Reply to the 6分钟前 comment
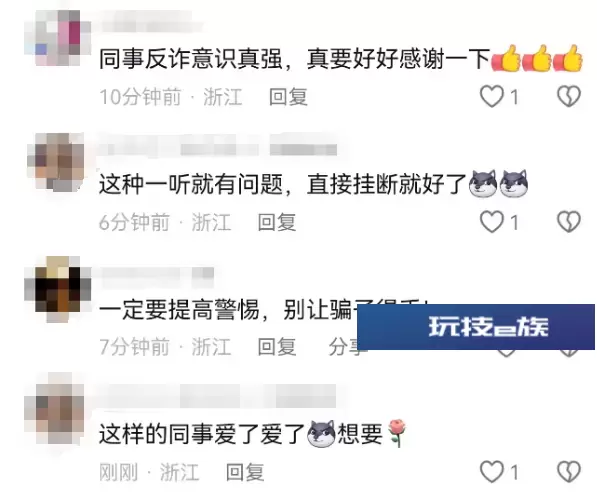 [277, 222]
